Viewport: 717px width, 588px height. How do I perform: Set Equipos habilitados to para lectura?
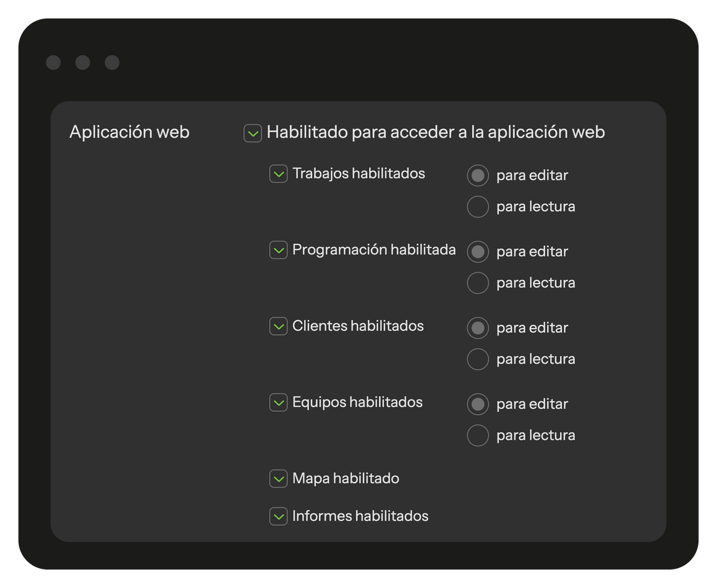[x=478, y=435]
